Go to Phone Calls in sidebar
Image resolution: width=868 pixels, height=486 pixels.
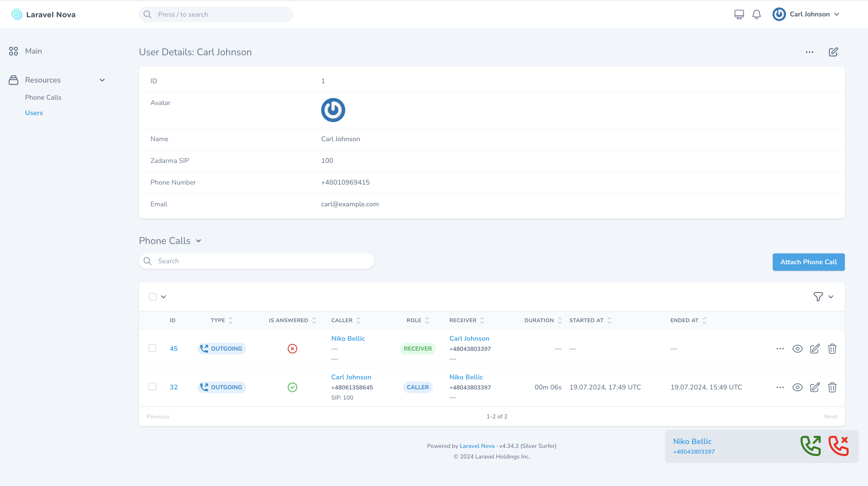[x=43, y=97]
